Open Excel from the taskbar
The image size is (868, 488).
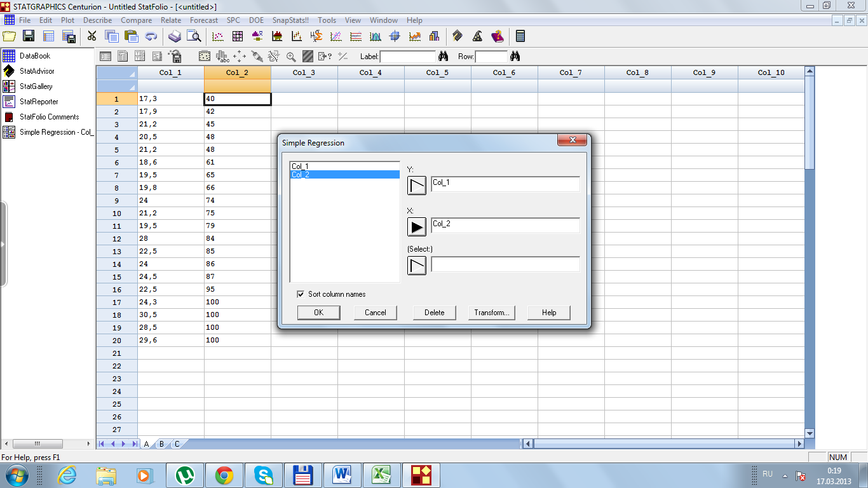coord(381,475)
